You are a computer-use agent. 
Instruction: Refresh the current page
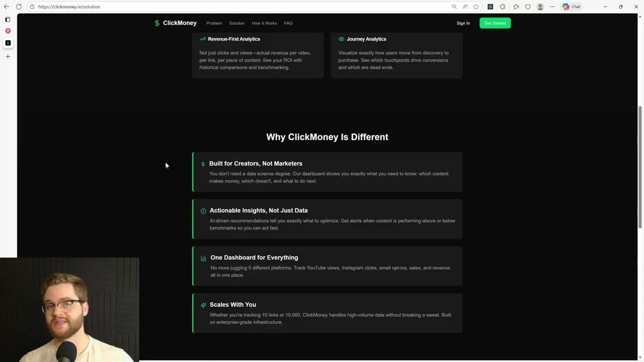[19, 7]
